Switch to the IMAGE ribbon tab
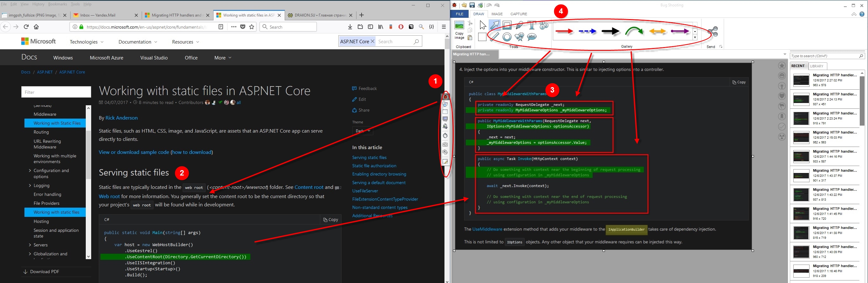The height and width of the screenshot is (283, 868). (x=497, y=14)
